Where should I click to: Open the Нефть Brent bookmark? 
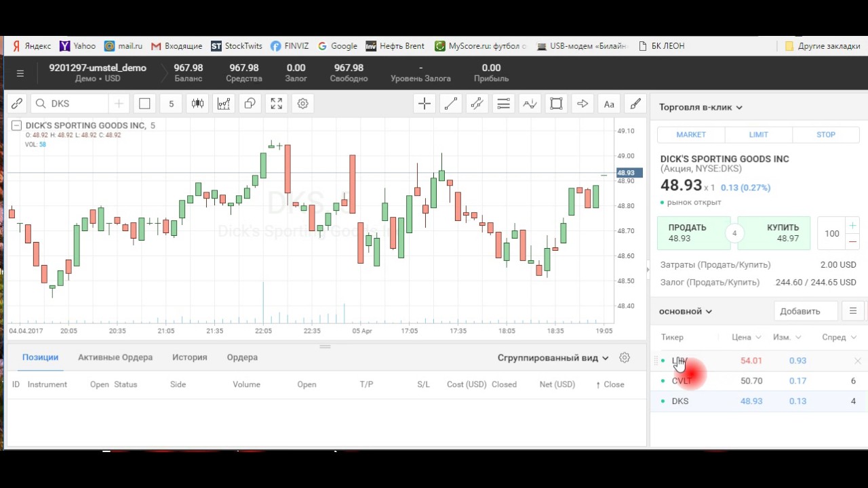[x=395, y=46]
